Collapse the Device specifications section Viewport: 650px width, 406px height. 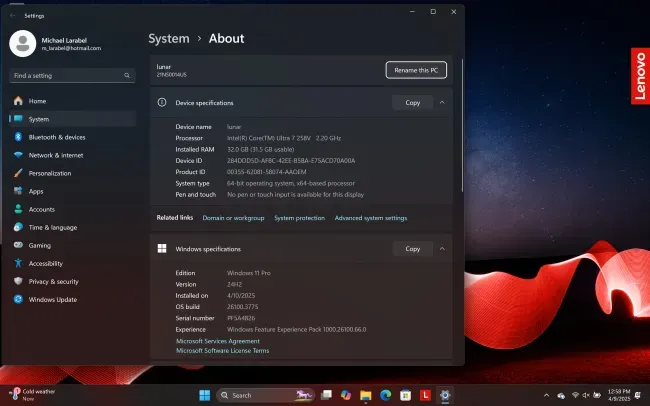(442, 102)
